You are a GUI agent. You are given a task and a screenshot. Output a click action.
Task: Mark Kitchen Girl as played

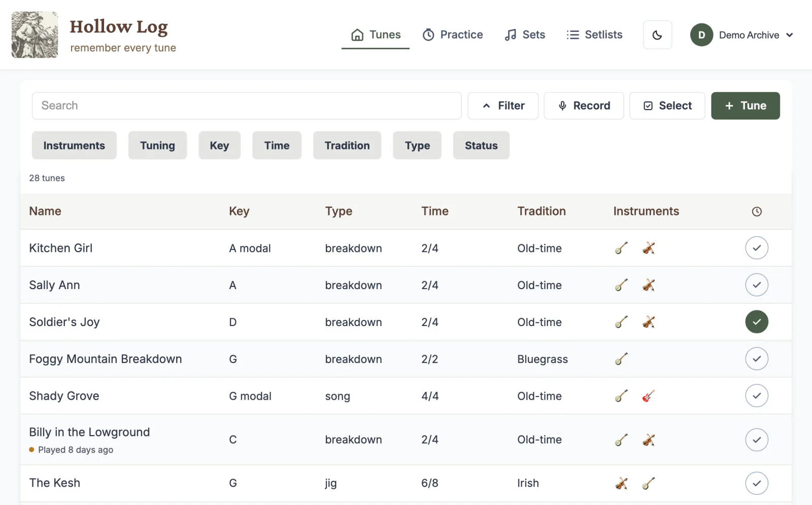pyautogui.click(x=757, y=248)
